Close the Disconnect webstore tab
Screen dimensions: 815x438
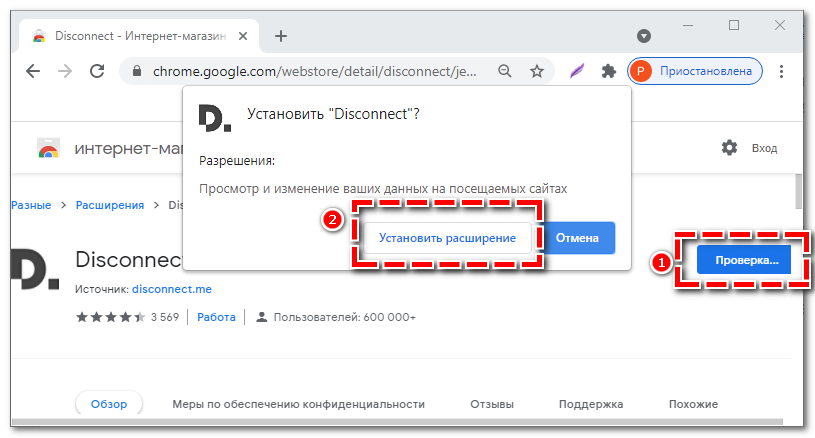coord(243,36)
